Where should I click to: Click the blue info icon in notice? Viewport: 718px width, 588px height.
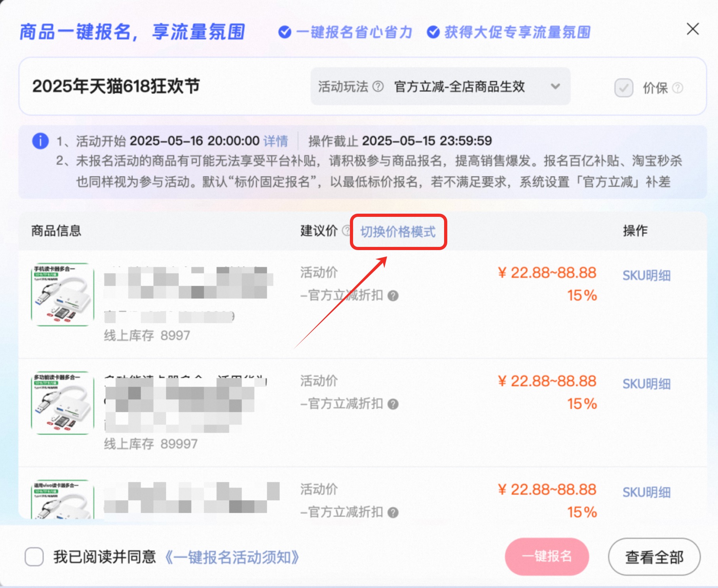pos(40,141)
